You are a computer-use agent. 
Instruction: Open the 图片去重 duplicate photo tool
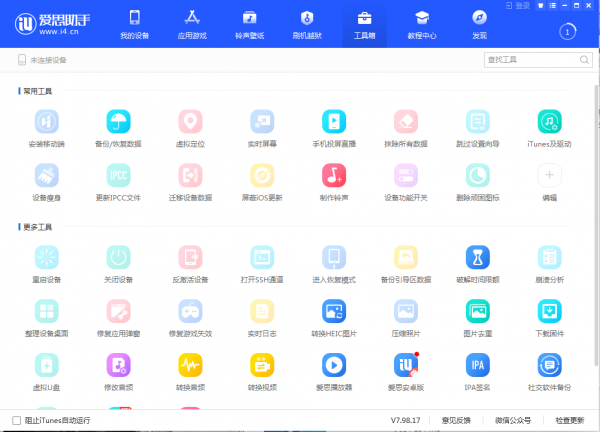coord(477,310)
